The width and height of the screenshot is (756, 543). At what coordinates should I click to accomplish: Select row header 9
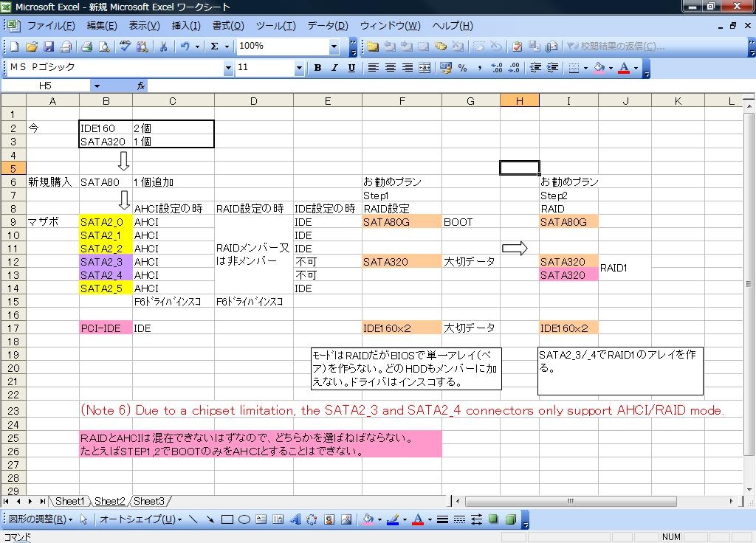(13, 222)
